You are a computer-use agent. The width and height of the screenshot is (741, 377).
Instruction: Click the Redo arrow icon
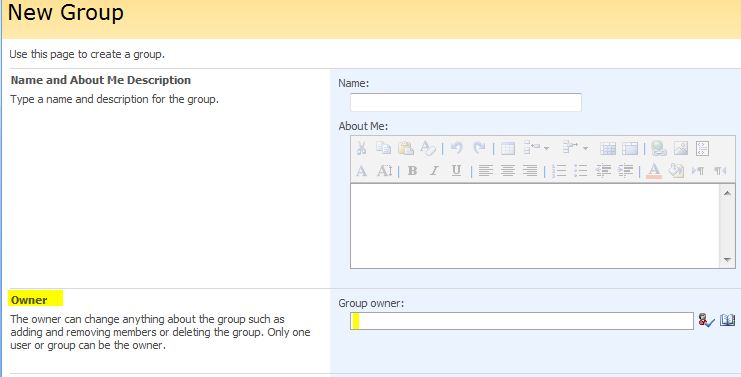(x=479, y=148)
